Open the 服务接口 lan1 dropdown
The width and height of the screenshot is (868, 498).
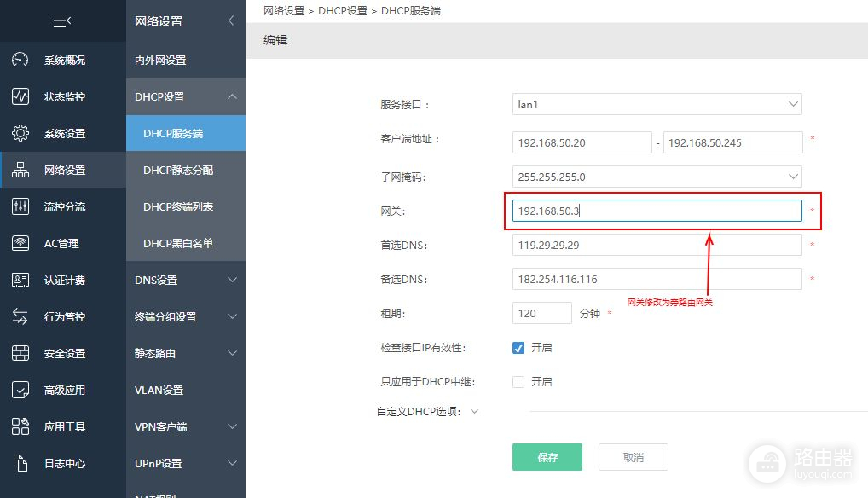657,105
